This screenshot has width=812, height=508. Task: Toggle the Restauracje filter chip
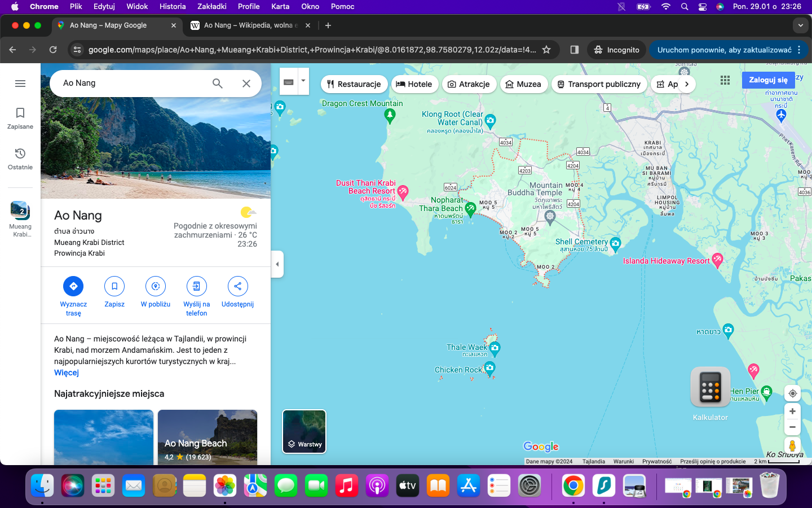(x=354, y=84)
